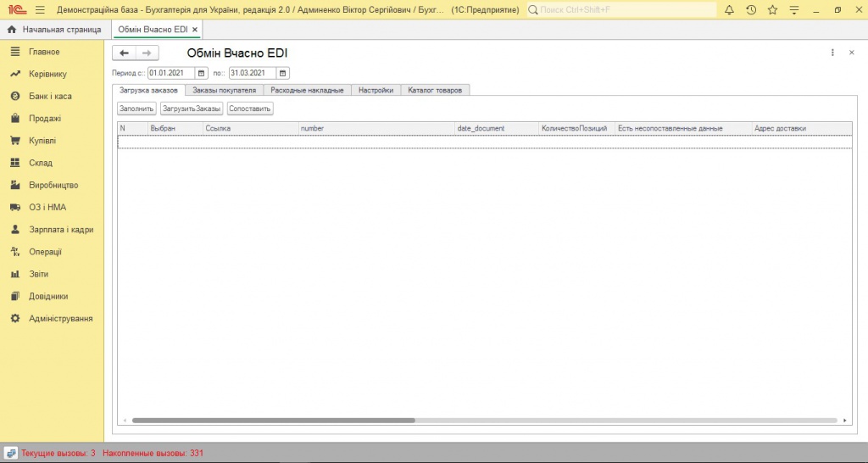This screenshot has height=463, width=868.
Task: Close the Обмін Вчасно EDI tab
Action: tap(195, 30)
